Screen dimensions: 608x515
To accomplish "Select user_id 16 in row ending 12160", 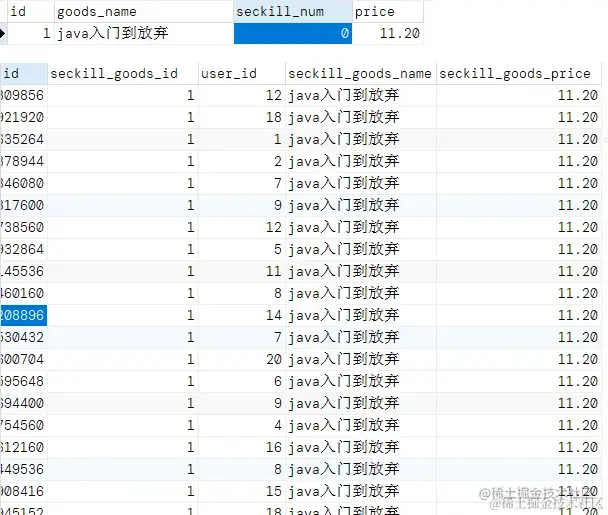I will pyautogui.click(x=242, y=448).
